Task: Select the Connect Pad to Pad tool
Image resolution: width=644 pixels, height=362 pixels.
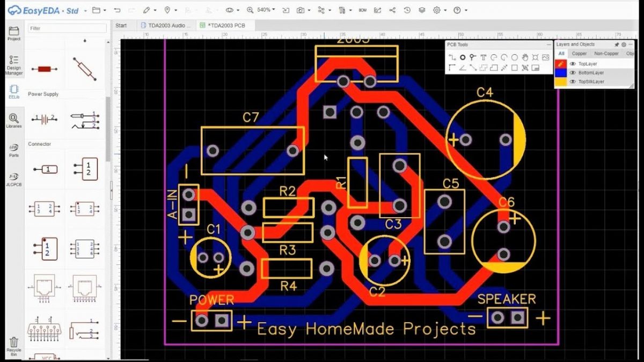Action: (473, 68)
